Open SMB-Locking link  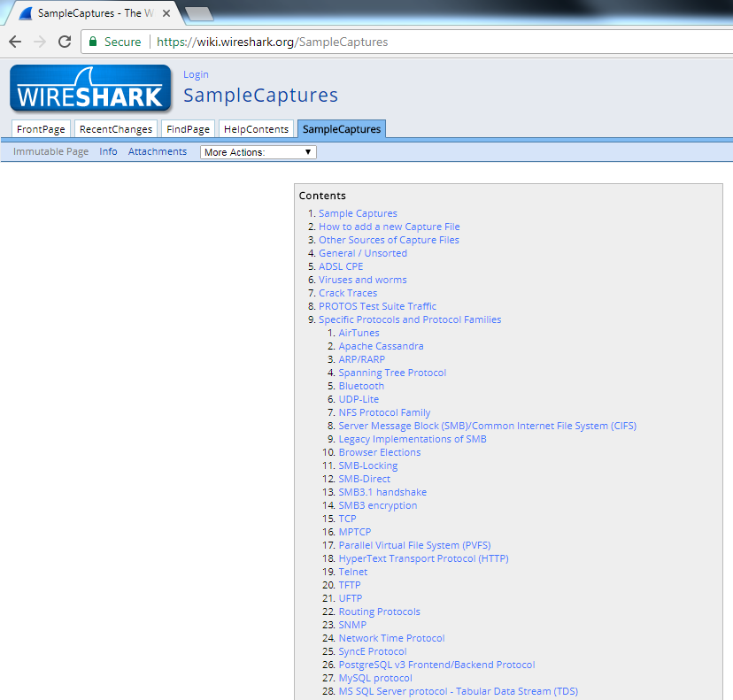click(368, 465)
